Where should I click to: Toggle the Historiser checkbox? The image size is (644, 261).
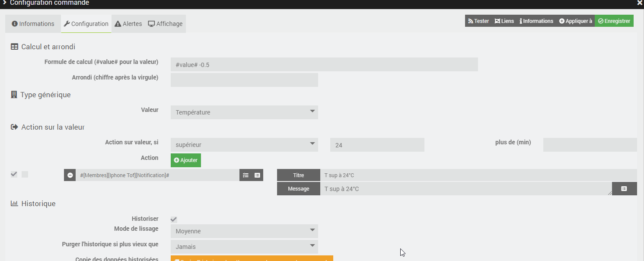[174, 220]
